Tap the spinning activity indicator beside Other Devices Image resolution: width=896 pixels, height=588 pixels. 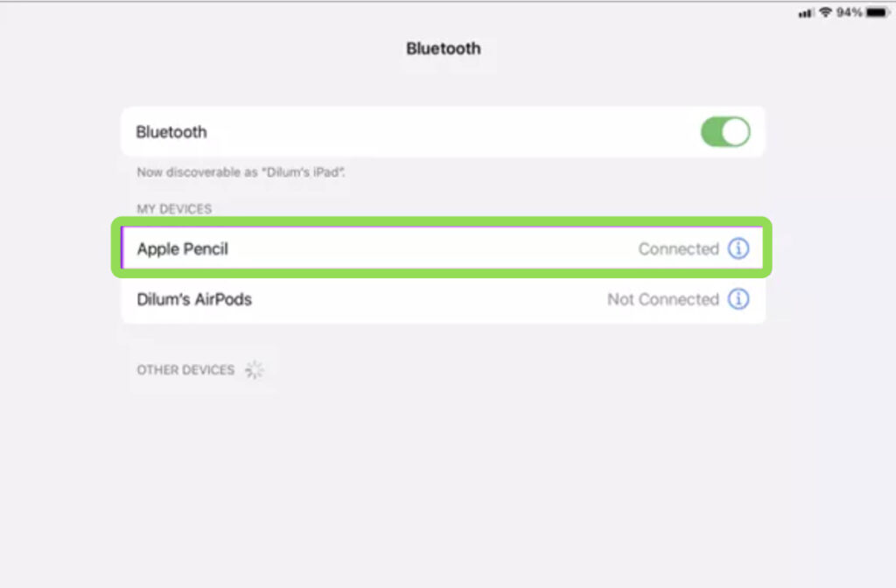[255, 369]
